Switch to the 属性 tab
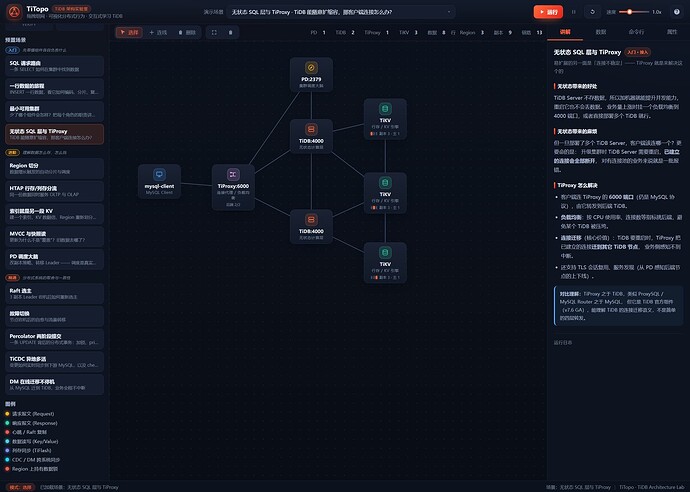This screenshot has width=690, height=492. tap(672, 32)
